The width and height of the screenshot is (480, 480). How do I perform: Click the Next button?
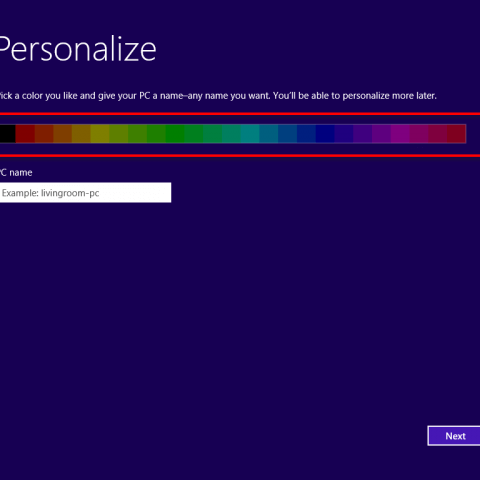454,436
